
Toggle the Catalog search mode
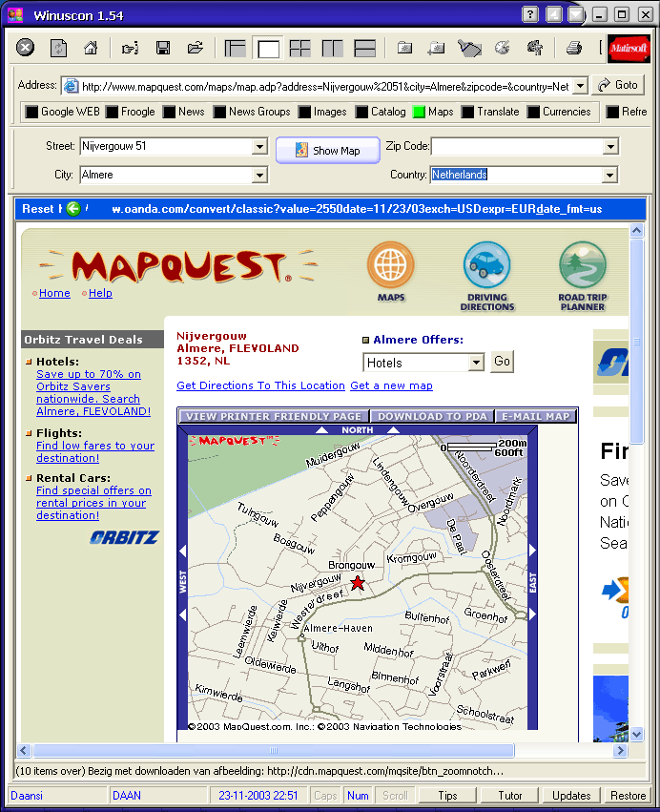click(381, 112)
